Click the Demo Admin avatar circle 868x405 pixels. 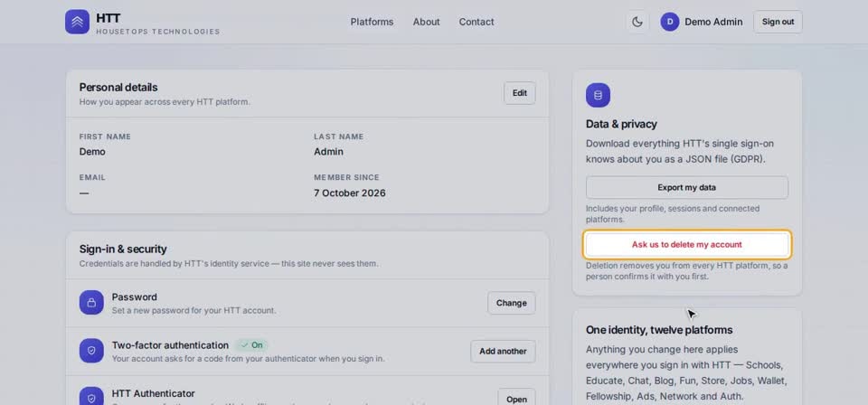tap(669, 22)
